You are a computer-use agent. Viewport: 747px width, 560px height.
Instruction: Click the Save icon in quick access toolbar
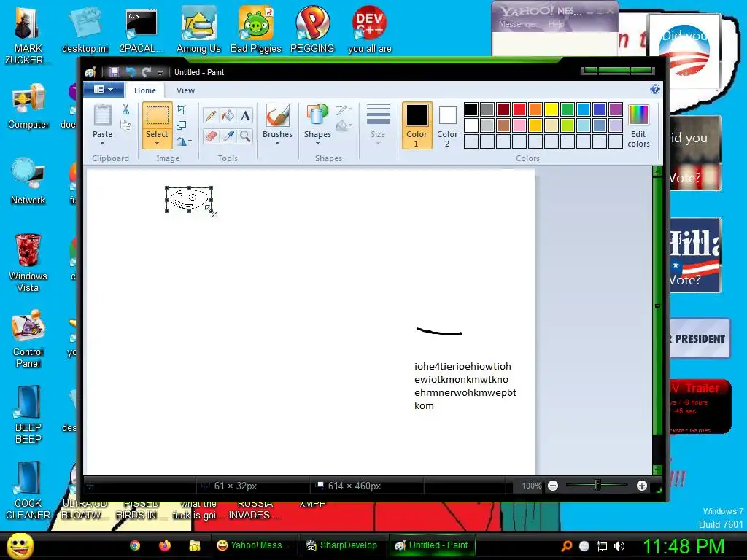click(114, 72)
